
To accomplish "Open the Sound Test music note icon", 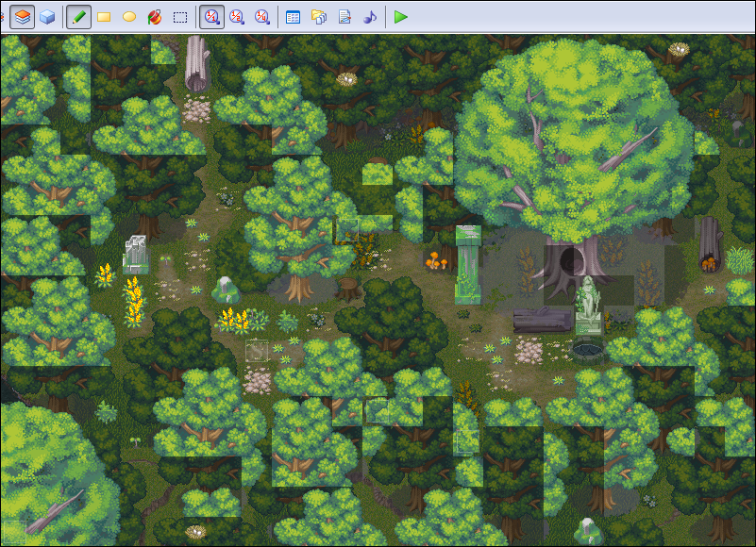I will pos(370,17).
